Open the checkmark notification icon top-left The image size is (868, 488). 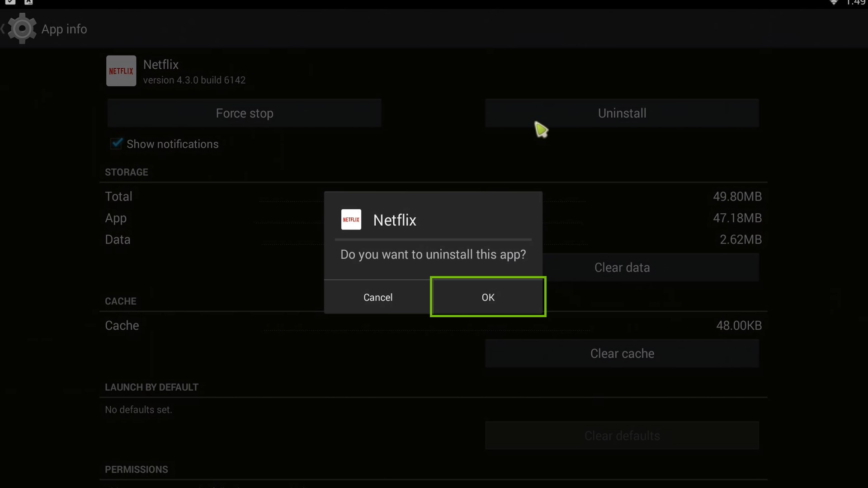click(11, 2)
